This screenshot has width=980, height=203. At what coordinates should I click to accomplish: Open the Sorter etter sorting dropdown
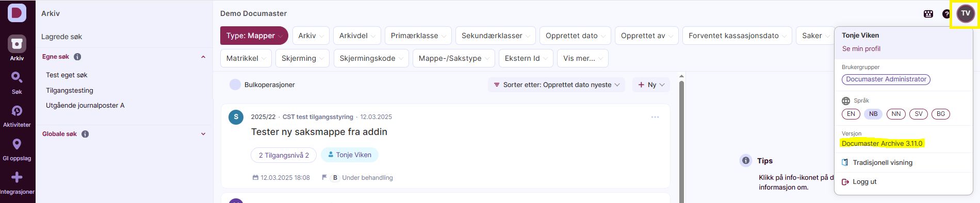(x=557, y=84)
